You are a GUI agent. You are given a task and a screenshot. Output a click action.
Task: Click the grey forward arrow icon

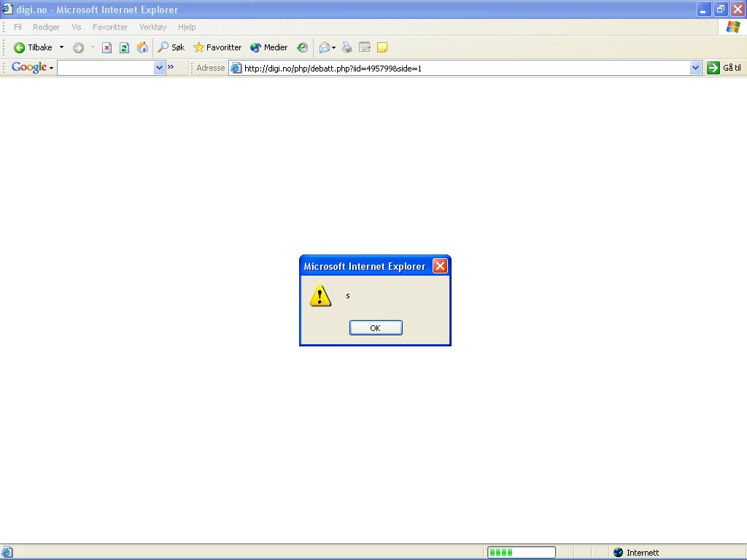(79, 47)
